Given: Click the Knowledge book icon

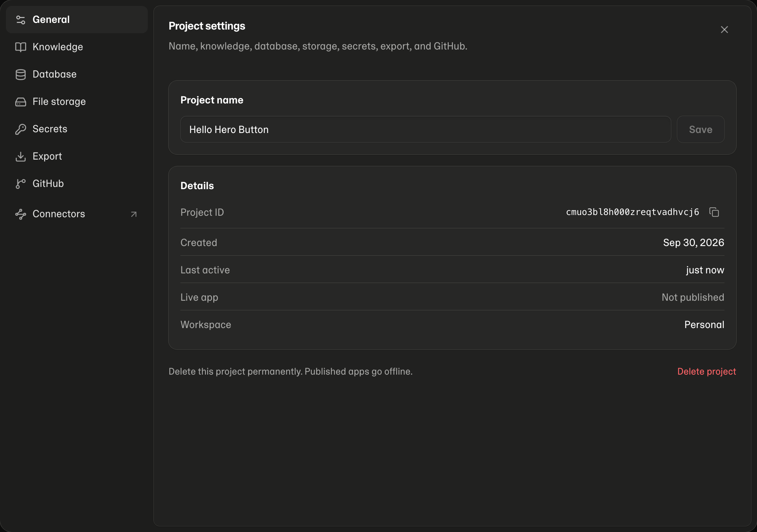Looking at the screenshot, I should point(21,47).
